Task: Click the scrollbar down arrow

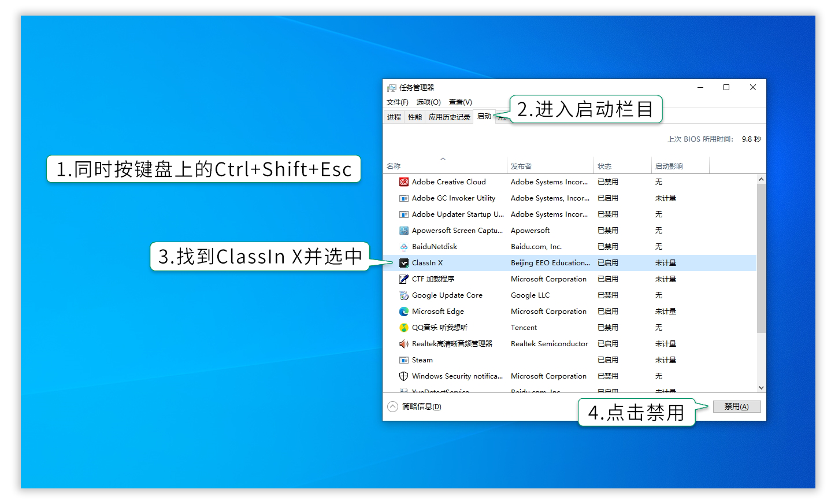Action: point(761,387)
